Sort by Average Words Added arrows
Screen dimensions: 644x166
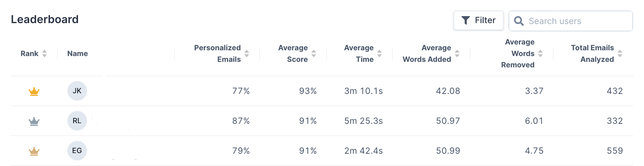click(x=457, y=53)
